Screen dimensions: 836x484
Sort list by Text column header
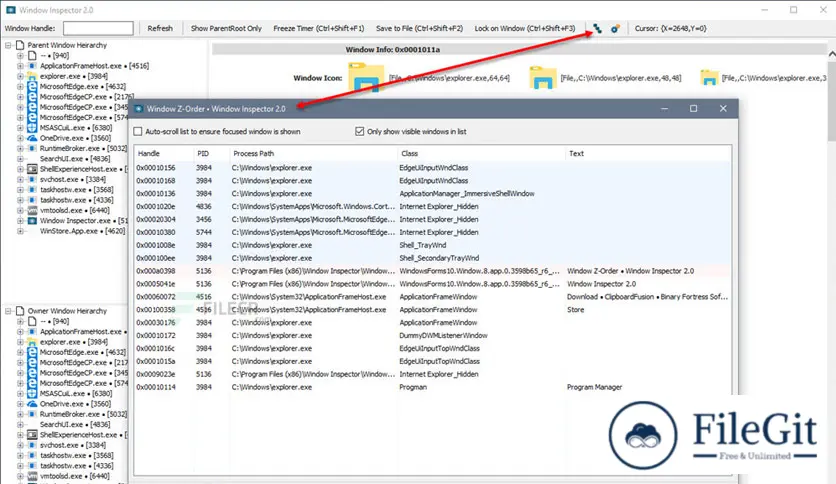(x=648, y=154)
